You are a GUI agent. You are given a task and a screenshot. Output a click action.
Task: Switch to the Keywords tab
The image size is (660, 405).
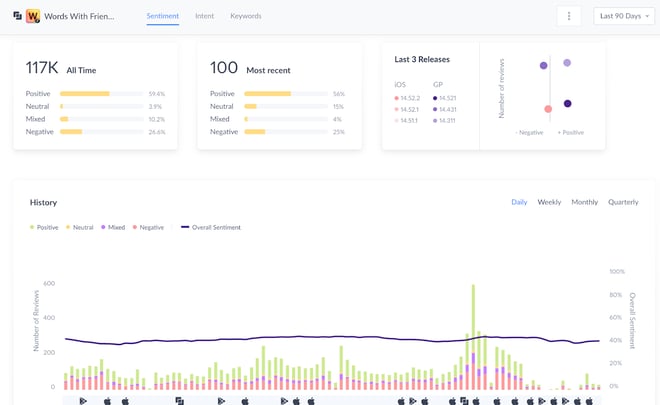tap(246, 16)
